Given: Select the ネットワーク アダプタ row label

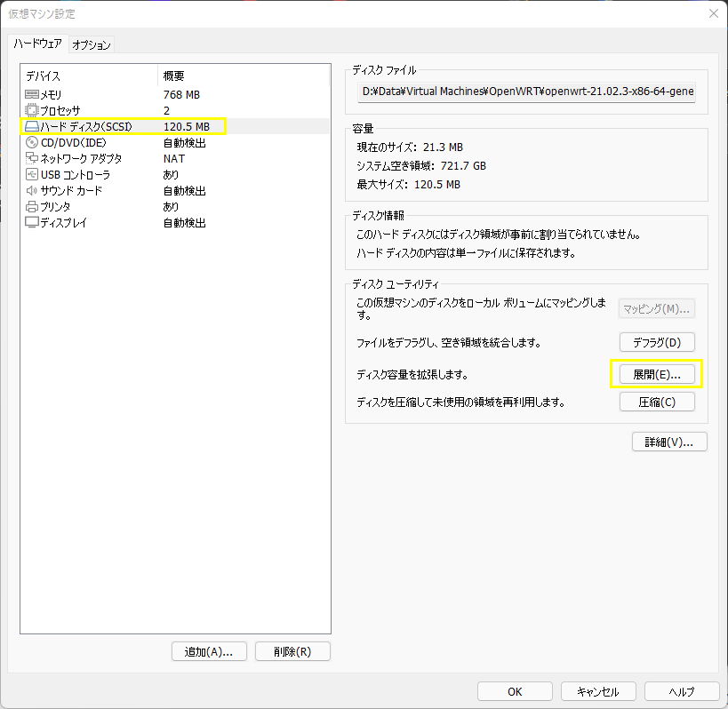Looking at the screenshot, I should (x=81, y=159).
